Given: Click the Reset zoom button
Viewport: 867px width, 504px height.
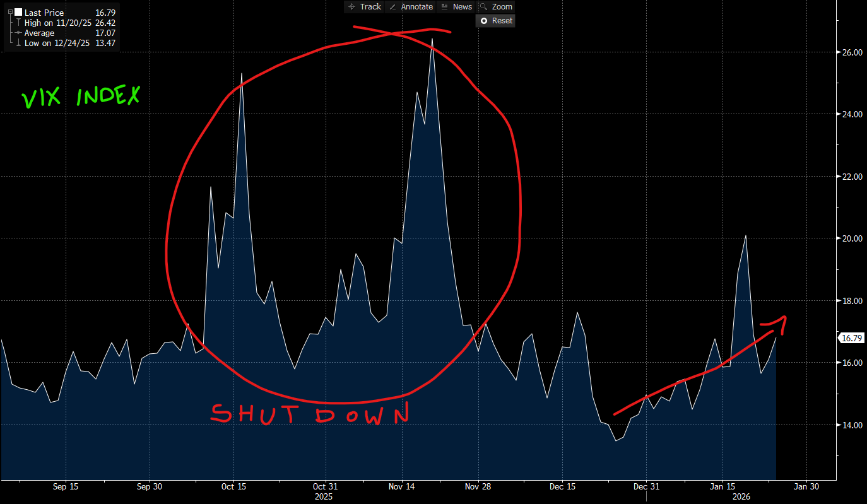Looking at the screenshot, I should tap(495, 20).
